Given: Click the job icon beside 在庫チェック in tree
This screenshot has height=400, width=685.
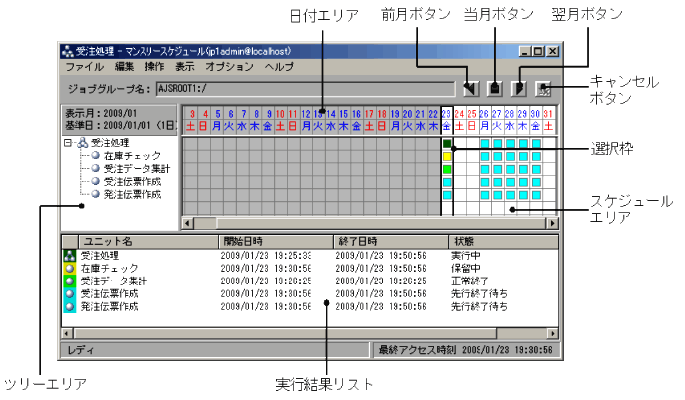Looking at the screenshot, I should pos(96,155).
